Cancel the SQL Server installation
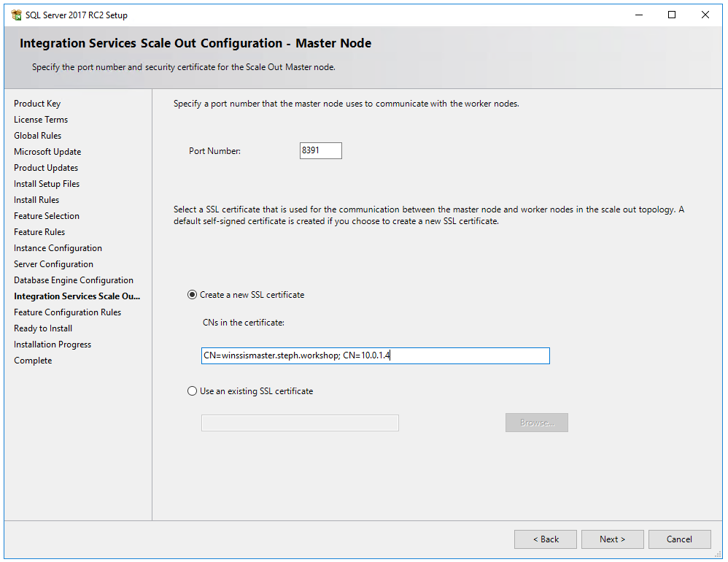The height and width of the screenshot is (562, 728). 679,539
